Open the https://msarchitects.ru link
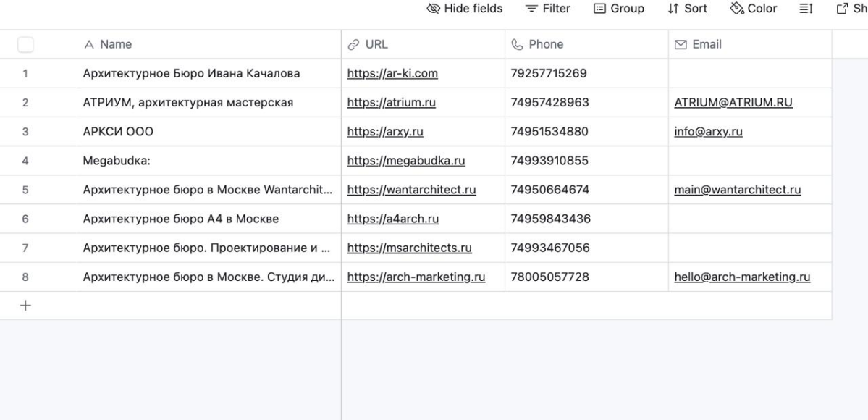Viewport: 868px width, 420px height. pyautogui.click(x=410, y=248)
